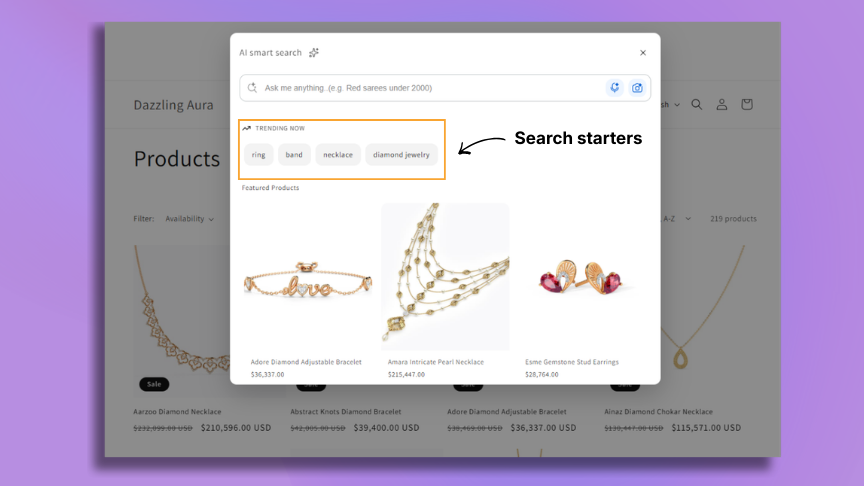The height and width of the screenshot is (486, 864).
Task: Click the voice search microphone icon
Action: 614,88
